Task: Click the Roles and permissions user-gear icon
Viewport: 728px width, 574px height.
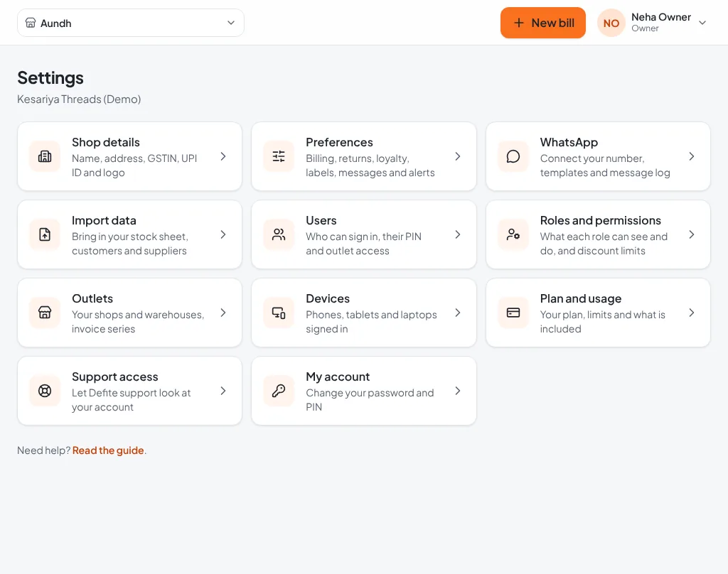Action: point(513,234)
